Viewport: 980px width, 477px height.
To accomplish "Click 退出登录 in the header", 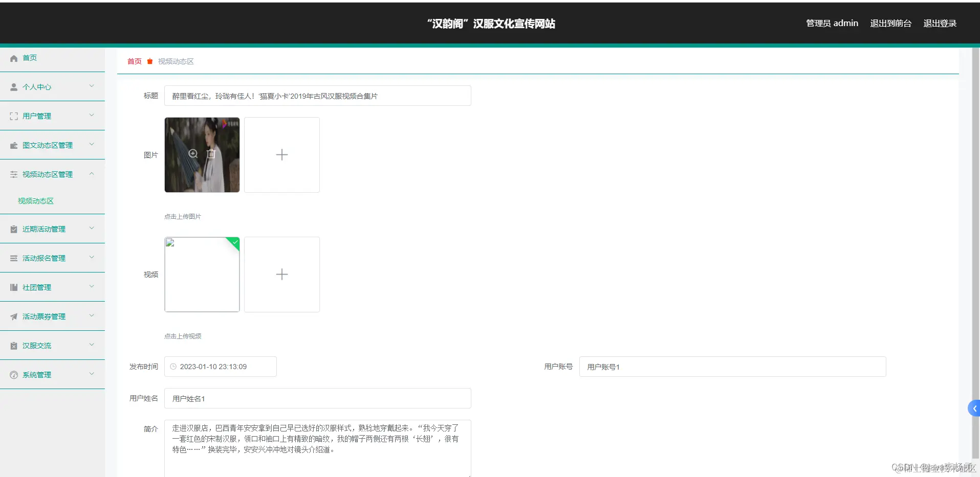I will click(x=940, y=23).
